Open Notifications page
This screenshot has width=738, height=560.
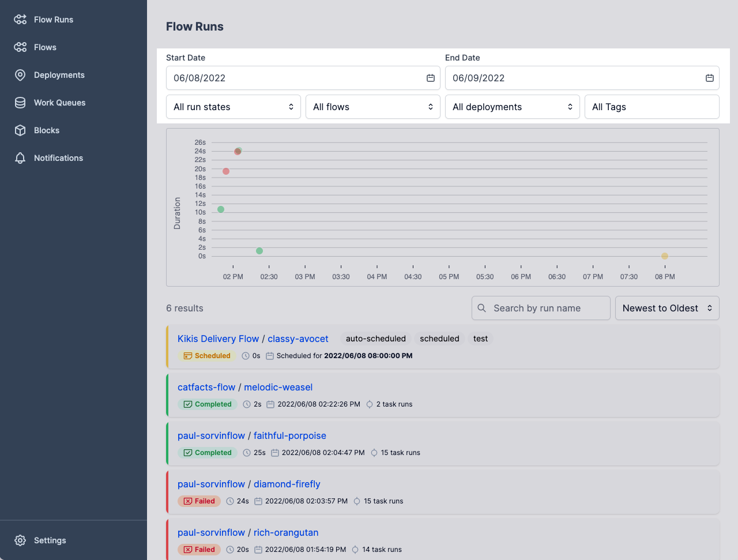pos(58,158)
